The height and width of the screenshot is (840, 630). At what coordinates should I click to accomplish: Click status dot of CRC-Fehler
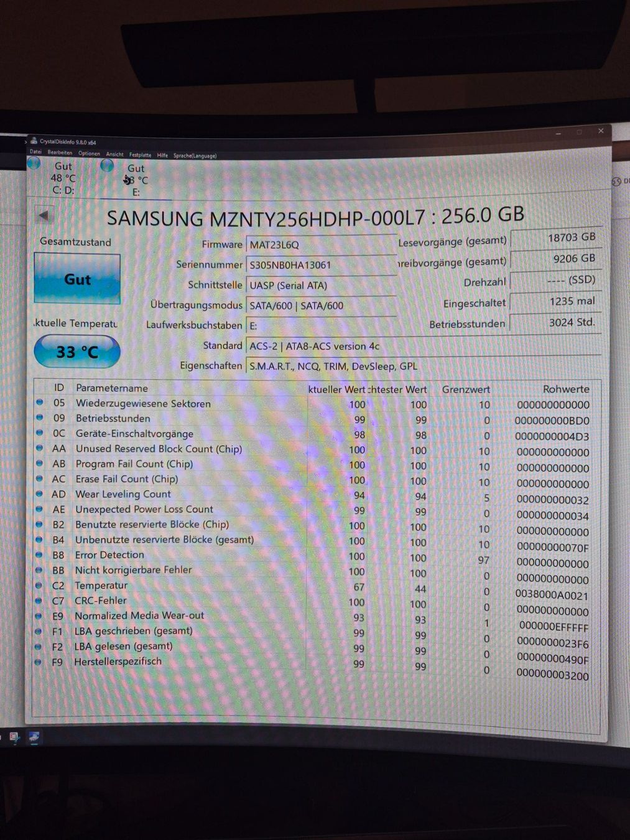pyautogui.click(x=39, y=600)
